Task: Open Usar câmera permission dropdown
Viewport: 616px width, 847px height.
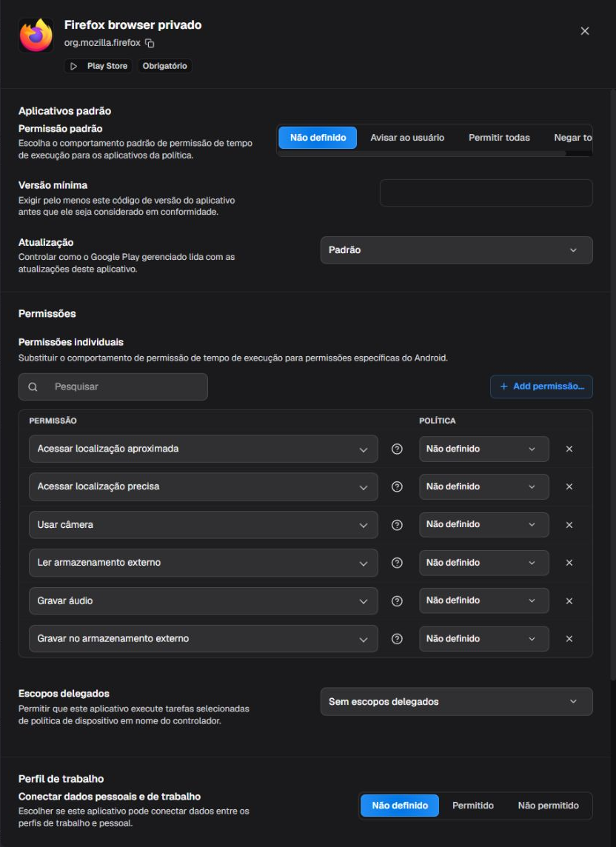Action: tap(203, 524)
